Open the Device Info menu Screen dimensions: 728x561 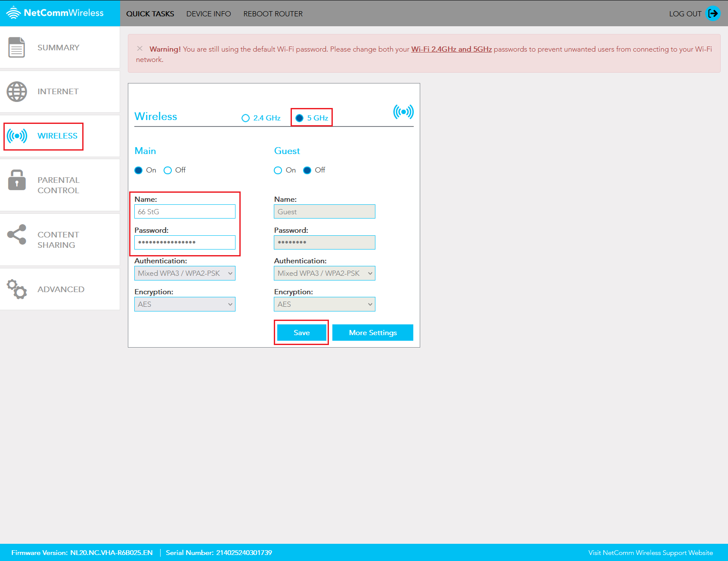coord(208,13)
